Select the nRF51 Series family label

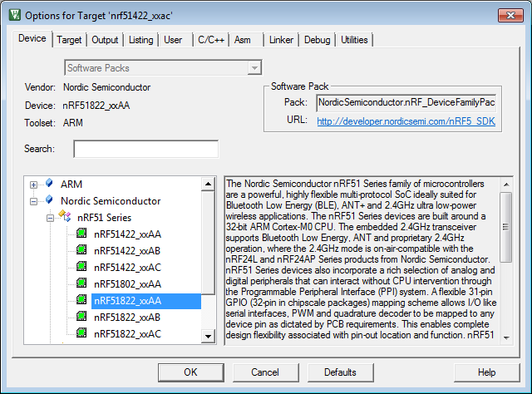pos(104,218)
